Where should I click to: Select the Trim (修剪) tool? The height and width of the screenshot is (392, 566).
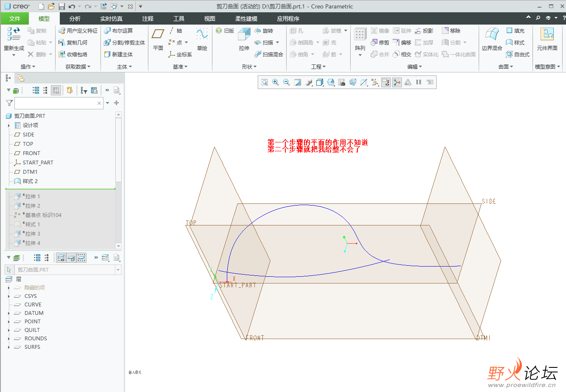380,42
